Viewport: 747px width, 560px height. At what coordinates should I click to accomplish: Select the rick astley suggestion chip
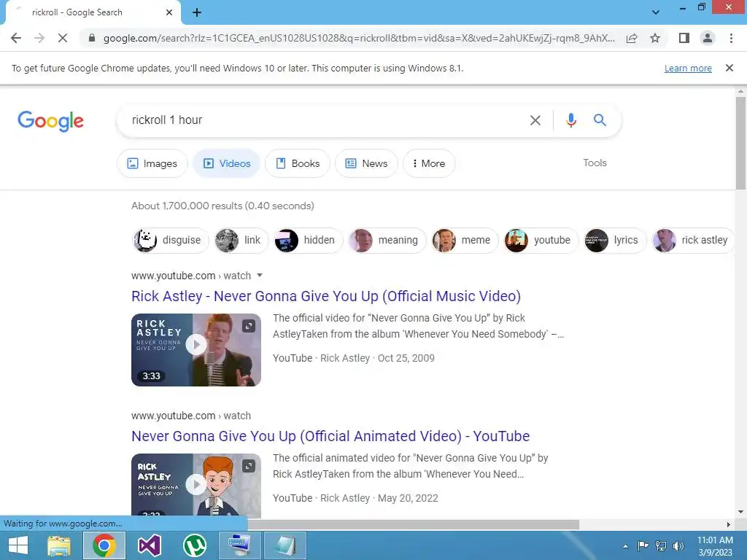pyautogui.click(x=693, y=240)
